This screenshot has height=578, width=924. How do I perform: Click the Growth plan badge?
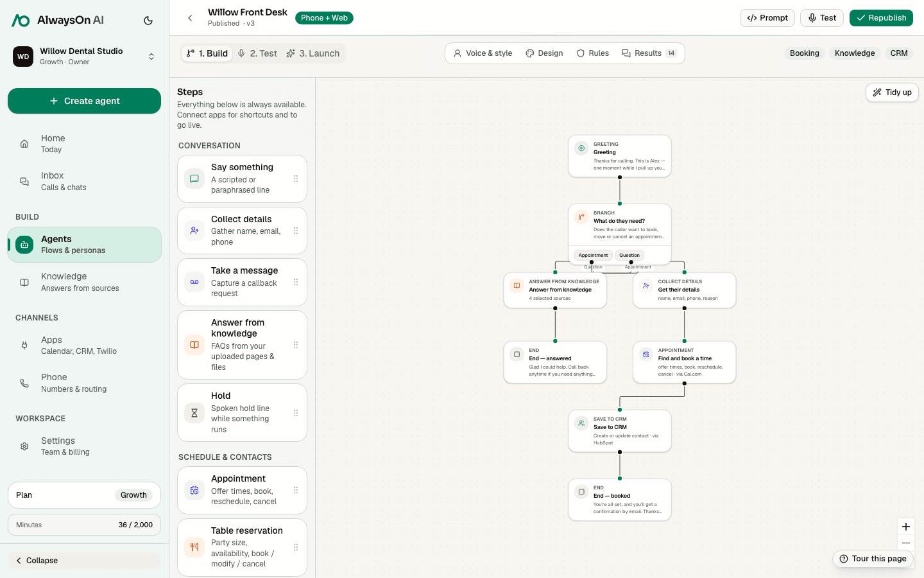click(x=133, y=495)
